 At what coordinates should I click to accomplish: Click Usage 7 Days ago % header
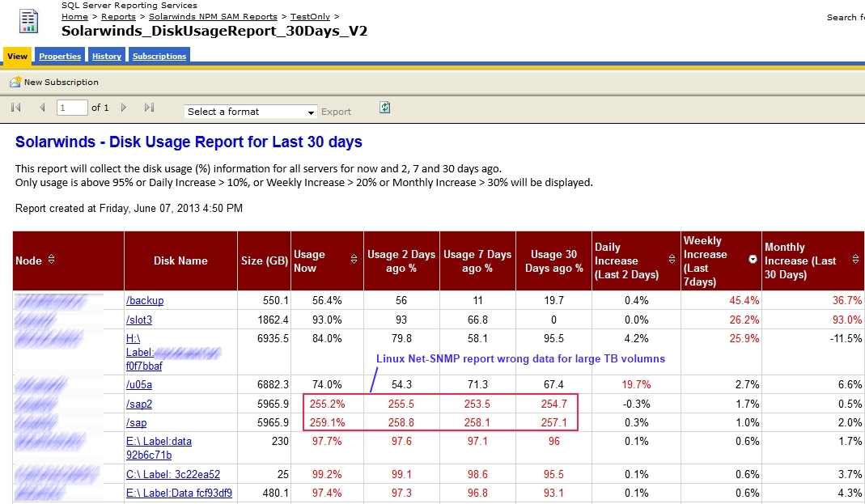[x=477, y=260]
